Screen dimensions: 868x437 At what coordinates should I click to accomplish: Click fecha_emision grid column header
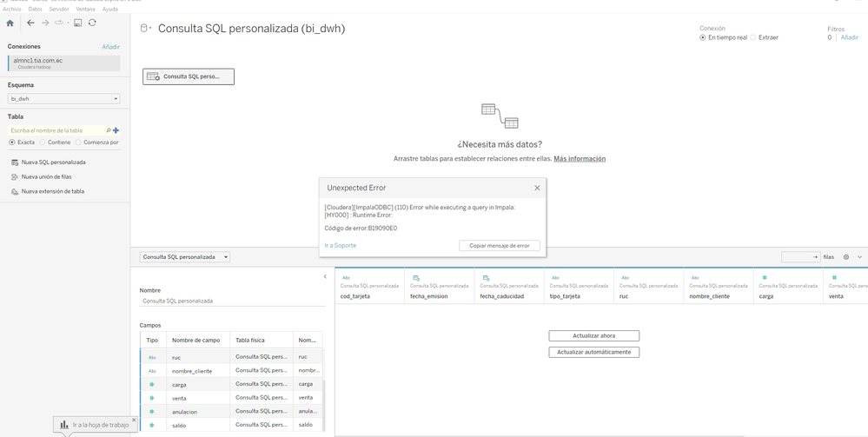429,296
